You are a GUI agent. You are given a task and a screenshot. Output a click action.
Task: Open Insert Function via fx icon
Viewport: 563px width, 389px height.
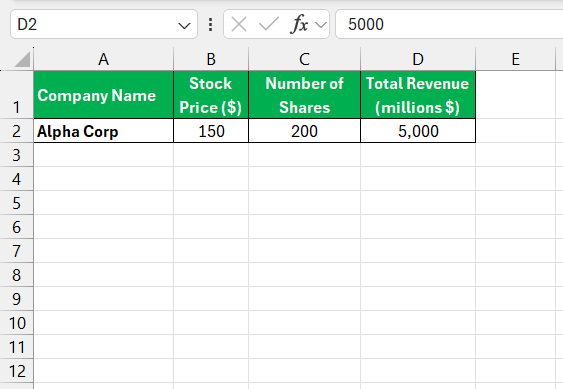coord(299,24)
